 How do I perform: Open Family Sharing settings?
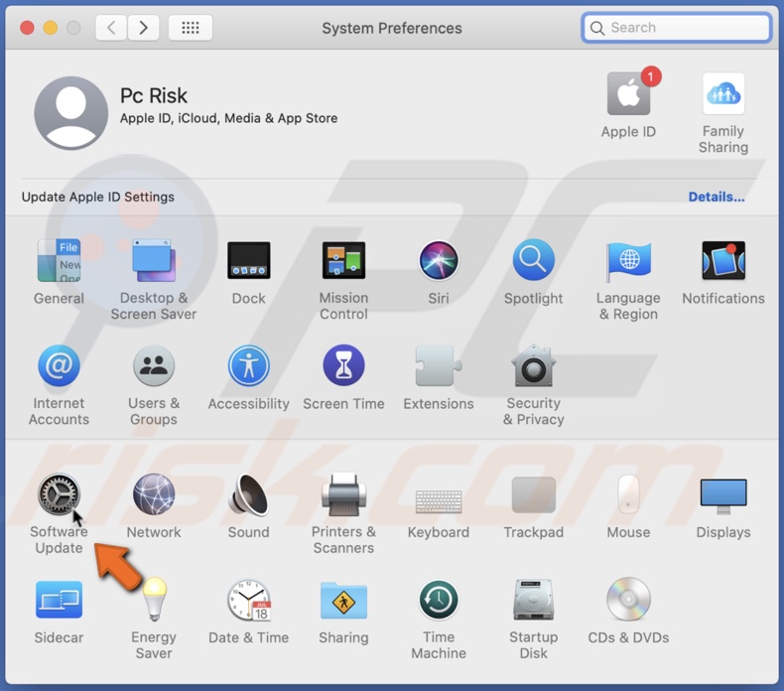723,93
